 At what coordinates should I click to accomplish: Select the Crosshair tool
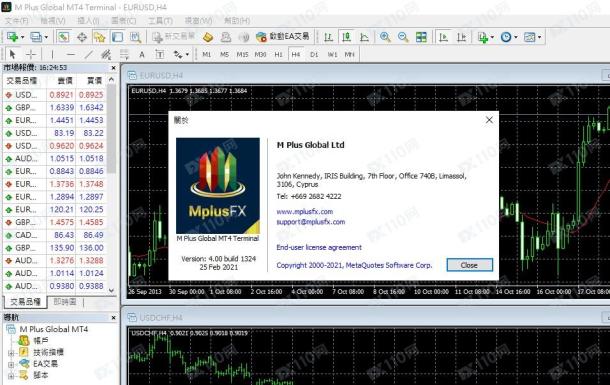(31, 54)
